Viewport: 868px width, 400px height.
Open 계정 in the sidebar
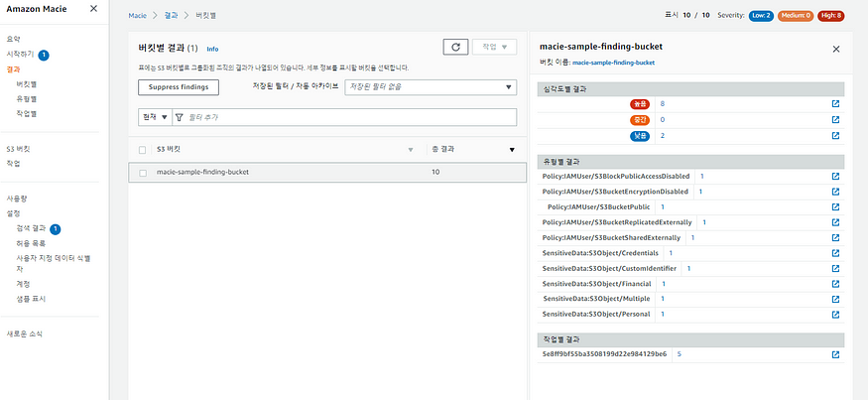pos(23,284)
